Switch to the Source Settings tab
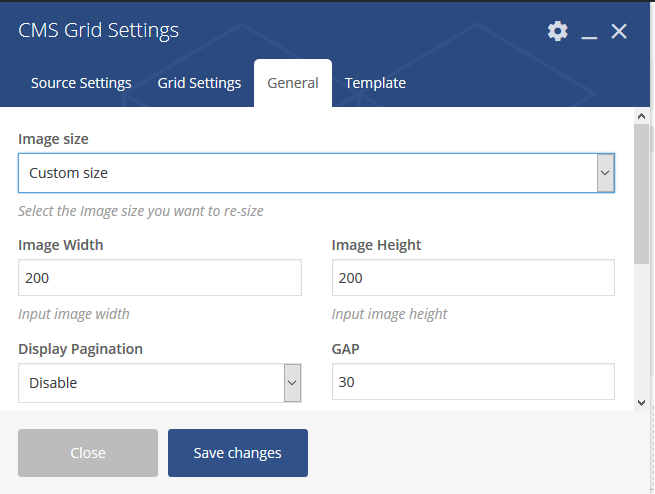The image size is (655, 494). coord(81,83)
